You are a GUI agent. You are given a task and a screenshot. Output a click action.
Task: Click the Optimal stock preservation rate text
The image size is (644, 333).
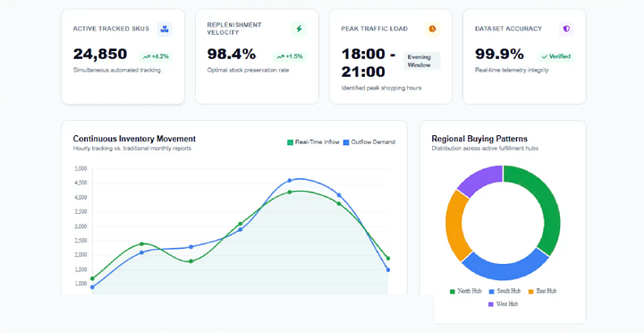tap(248, 71)
